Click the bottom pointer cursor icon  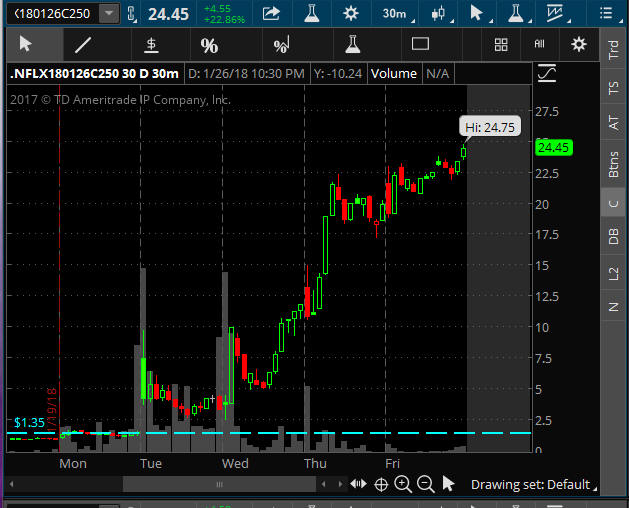coord(448,484)
